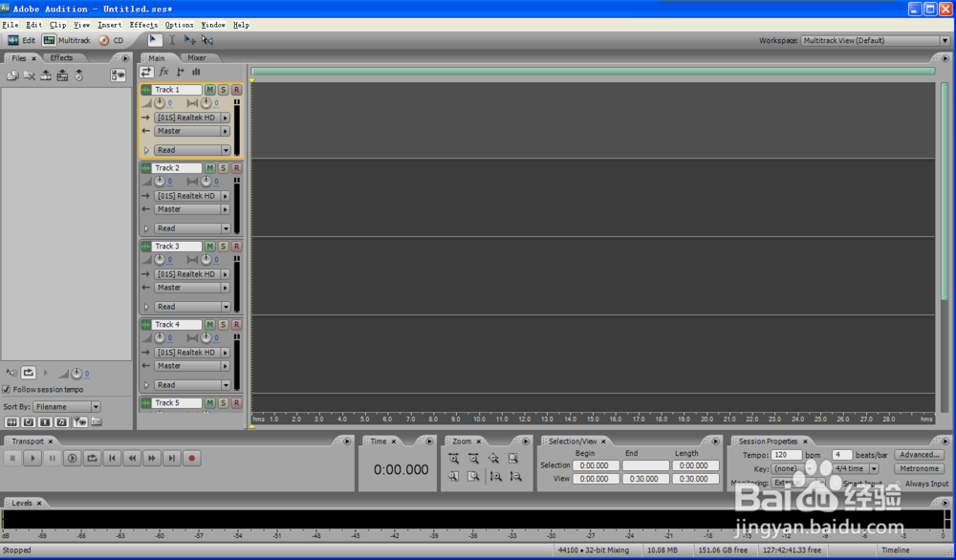The width and height of the screenshot is (956, 560).
Task: Open the CD view icon
Action: 104,40
